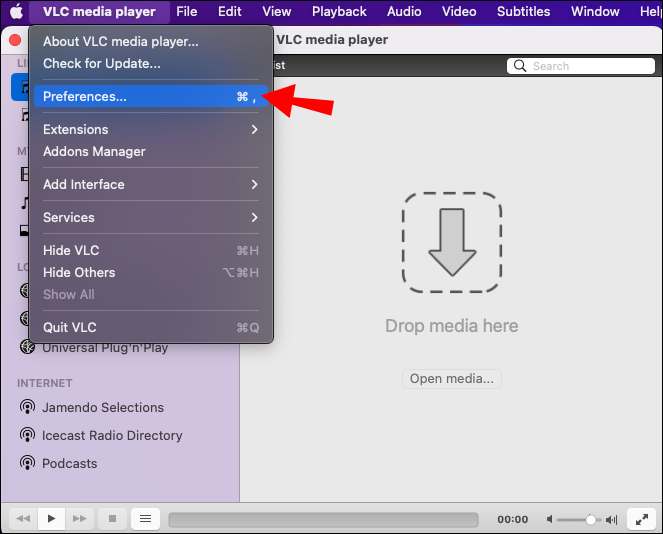The image size is (663, 534).
Task: Click Jamendo Selections podcast icon
Action: tap(27, 407)
